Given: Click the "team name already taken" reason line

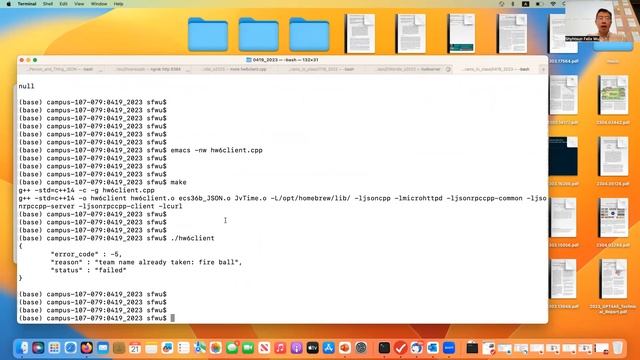Looking at the screenshot, I should 146,262.
